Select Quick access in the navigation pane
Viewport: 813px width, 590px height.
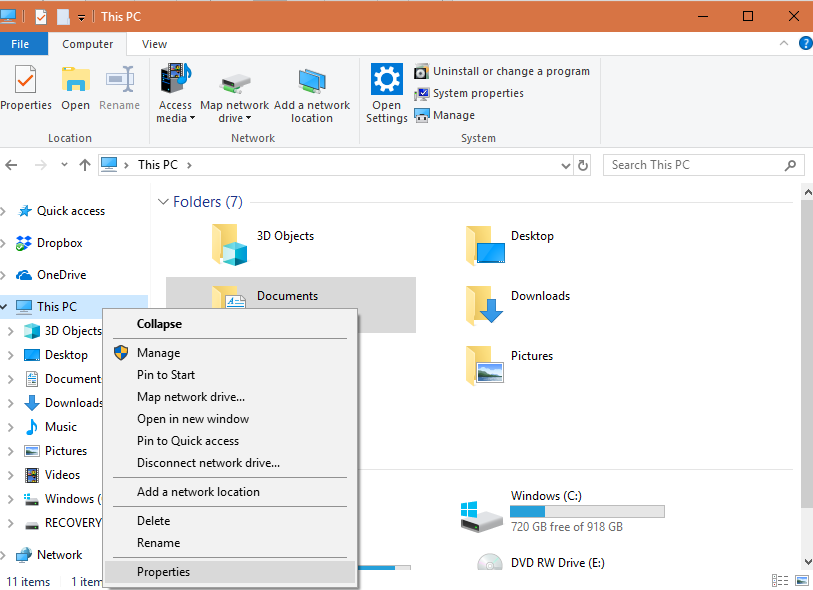[71, 211]
